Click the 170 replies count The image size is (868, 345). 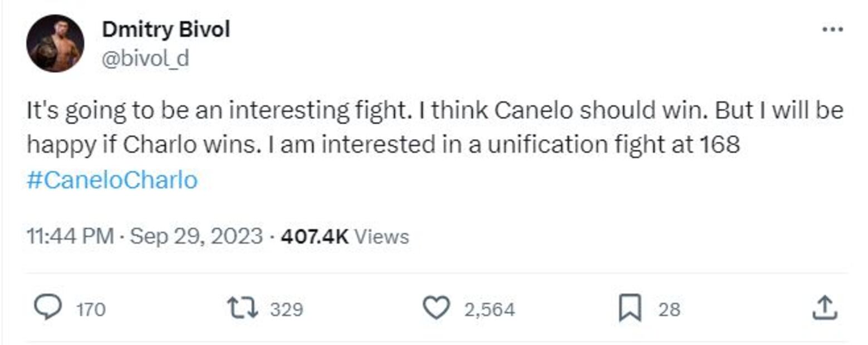(x=91, y=309)
